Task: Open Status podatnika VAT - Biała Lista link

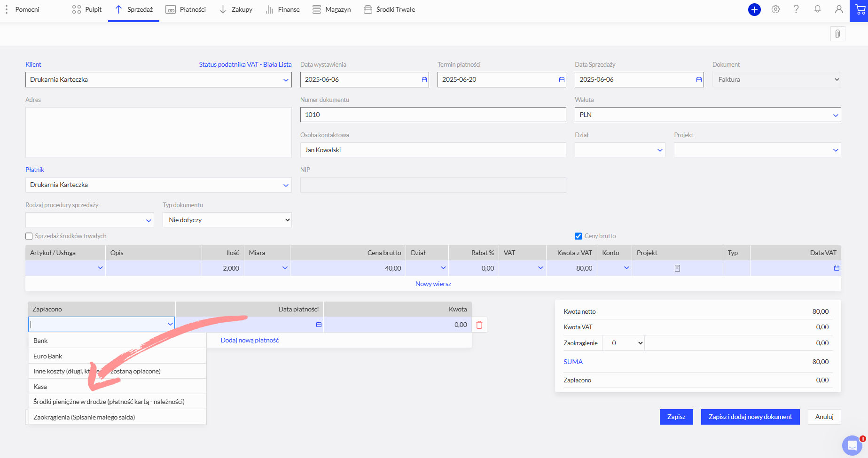Action: click(x=245, y=64)
